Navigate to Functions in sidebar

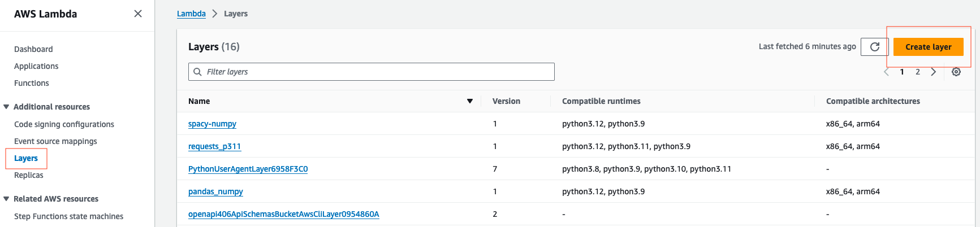pos(32,83)
